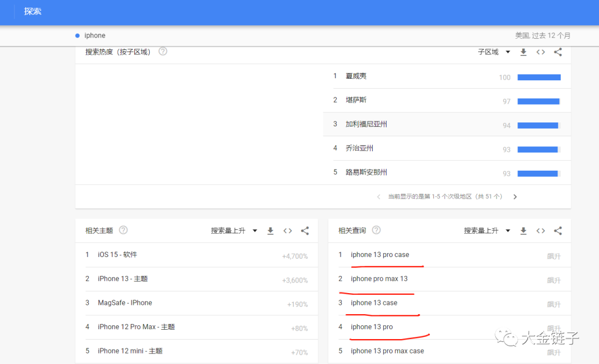Select the 乔治亚州 region row
The width and height of the screenshot is (599, 364).
pos(447,148)
